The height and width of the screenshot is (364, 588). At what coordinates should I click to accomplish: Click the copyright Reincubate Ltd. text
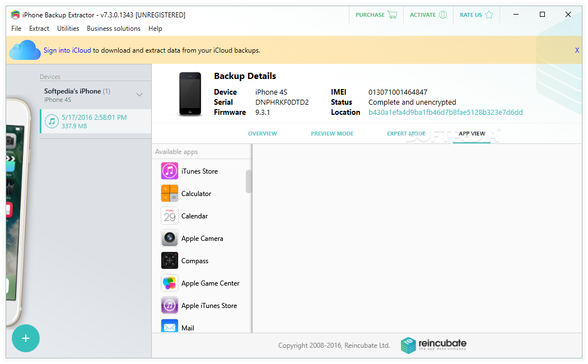click(x=334, y=346)
